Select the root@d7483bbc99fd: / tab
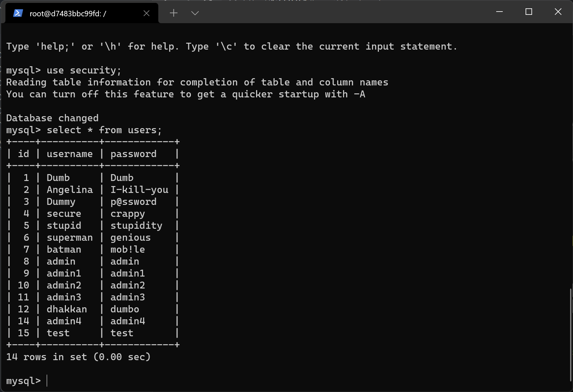The image size is (573, 392). click(x=82, y=13)
